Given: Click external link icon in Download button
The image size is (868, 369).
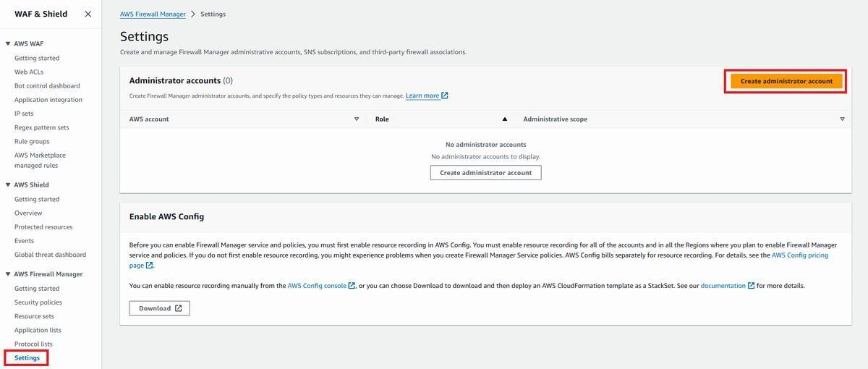Looking at the screenshot, I should [x=179, y=308].
